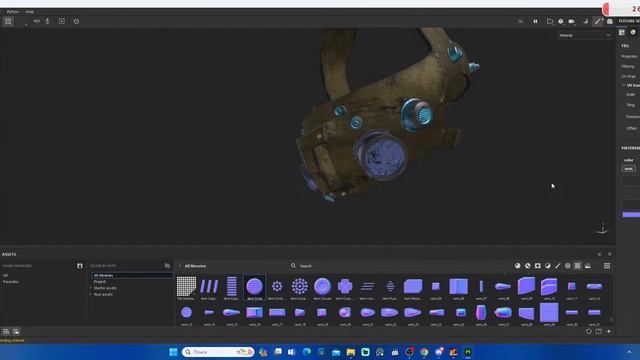The height and width of the screenshot is (360, 640).
Task: Pause the viewport rendering
Action: tap(535, 21)
